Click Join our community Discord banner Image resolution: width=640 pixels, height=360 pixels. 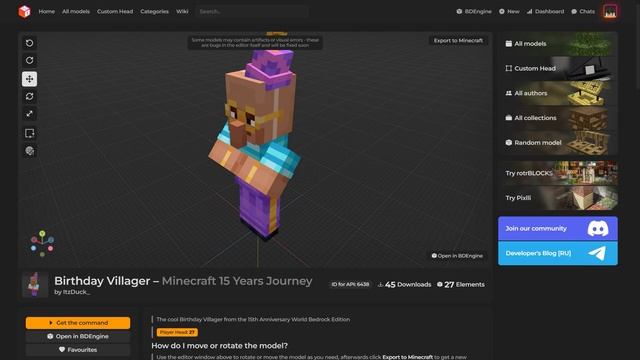click(558, 229)
